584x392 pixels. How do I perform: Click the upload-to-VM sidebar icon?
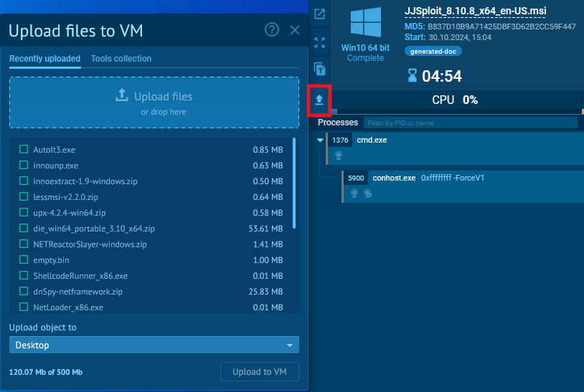coord(319,100)
